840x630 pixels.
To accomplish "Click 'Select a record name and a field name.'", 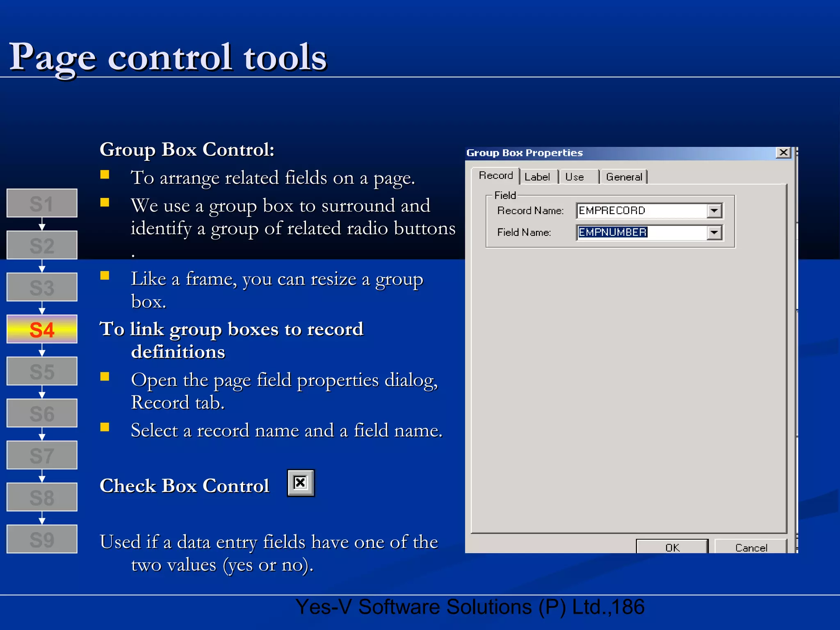I will [x=287, y=431].
